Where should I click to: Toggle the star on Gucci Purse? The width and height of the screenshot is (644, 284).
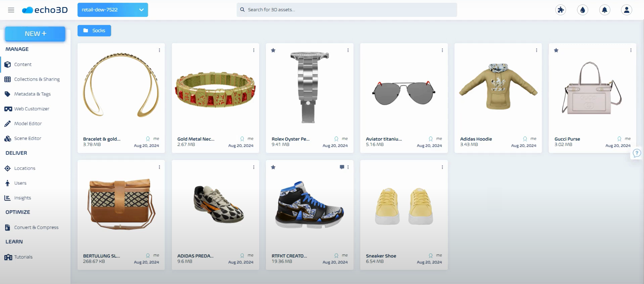[x=556, y=51]
